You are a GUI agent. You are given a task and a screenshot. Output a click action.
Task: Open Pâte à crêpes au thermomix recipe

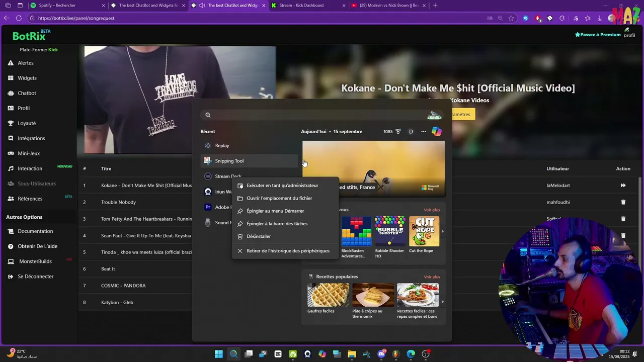[x=373, y=301]
